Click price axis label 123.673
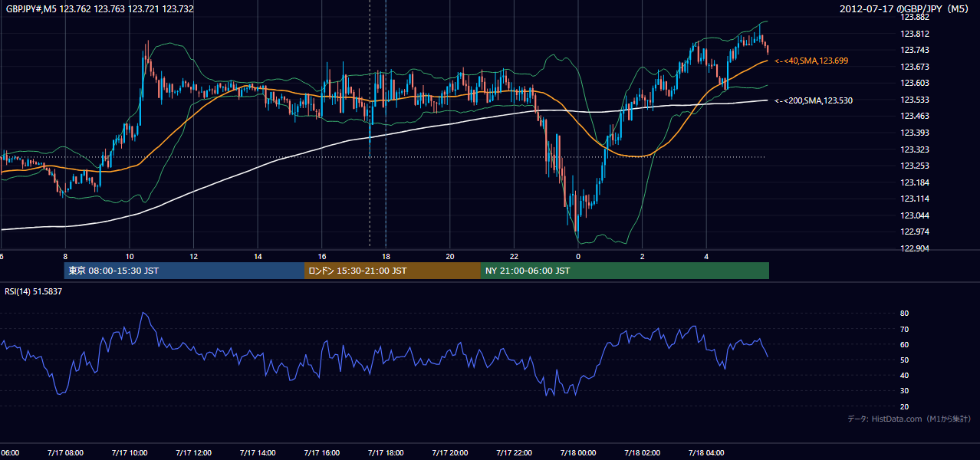 coord(913,67)
